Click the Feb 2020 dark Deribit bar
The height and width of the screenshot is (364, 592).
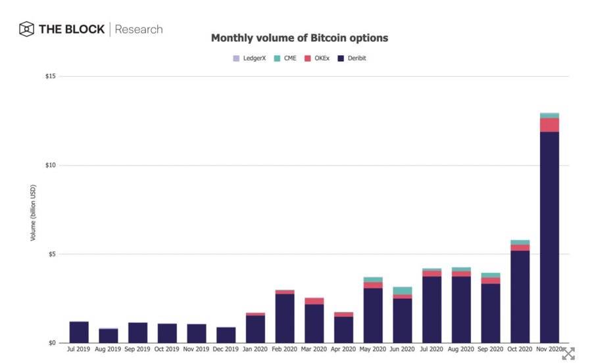pos(285,318)
